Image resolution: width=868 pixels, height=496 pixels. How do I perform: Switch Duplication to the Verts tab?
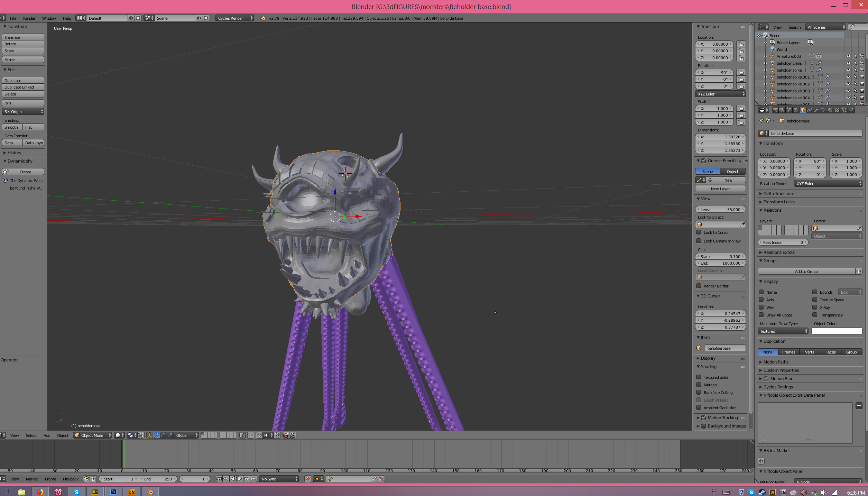coord(809,352)
